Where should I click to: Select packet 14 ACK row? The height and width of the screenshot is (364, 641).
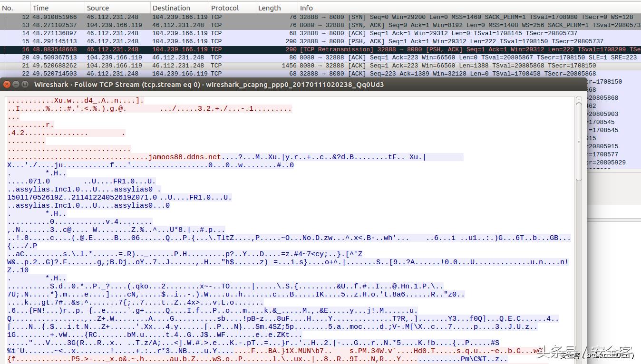point(320,33)
